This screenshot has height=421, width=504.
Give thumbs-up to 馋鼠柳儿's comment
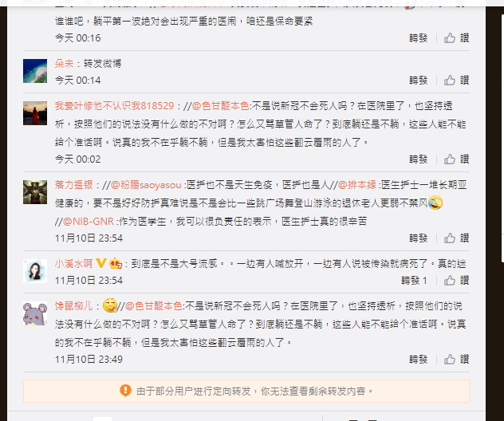point(450,360)
